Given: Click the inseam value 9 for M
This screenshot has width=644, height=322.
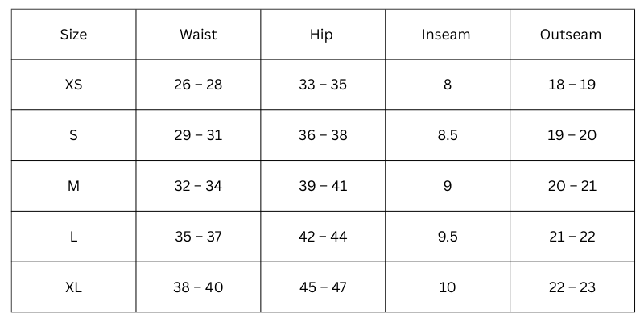Looking at the screenshot, I should pos(448,186).
